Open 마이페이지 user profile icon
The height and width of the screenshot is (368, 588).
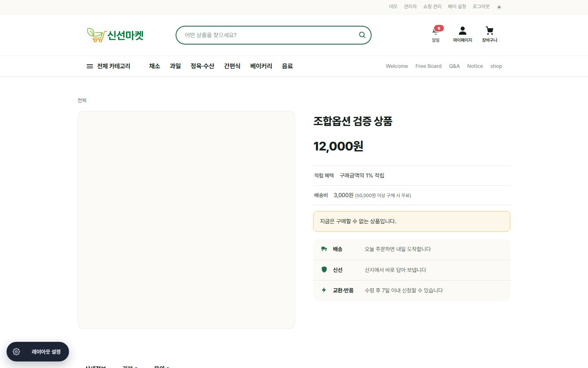[x=462, y=35]
